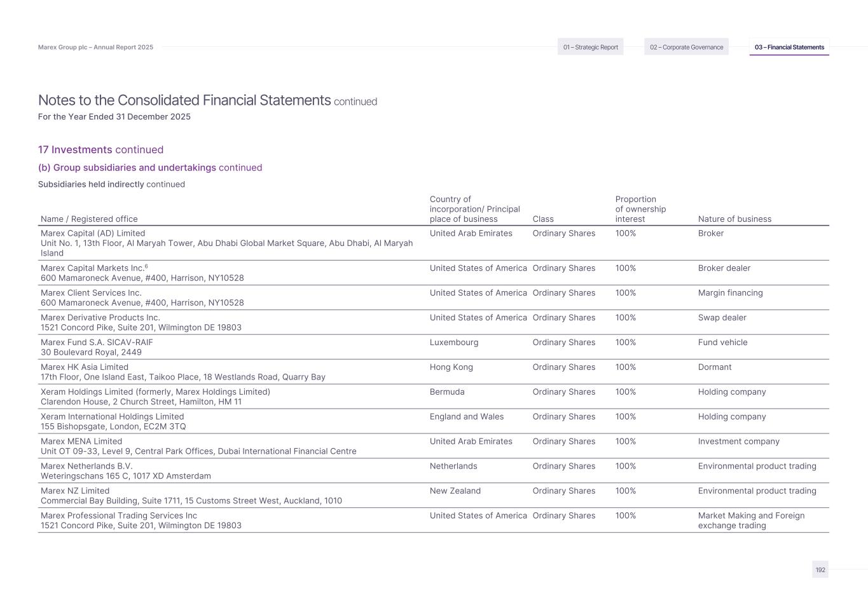Click the Nature of business column header

pos(734,219)
